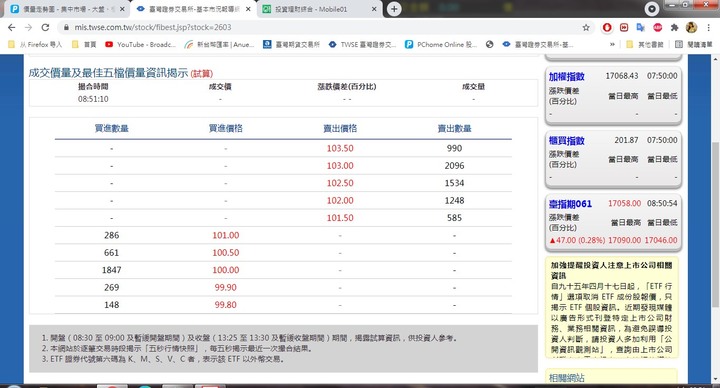Select the 撮合時間 value 08:51:10
This screenshot has height=388, width=720.
tap(93, 99)
